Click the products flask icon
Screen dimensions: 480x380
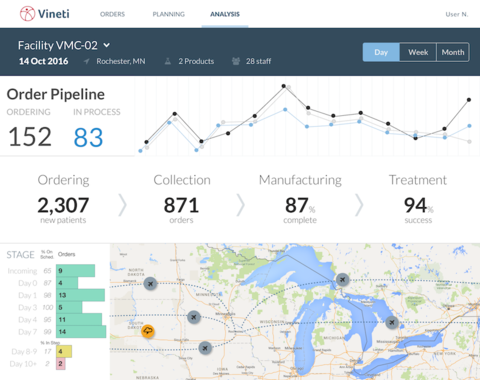pos(168,61)
